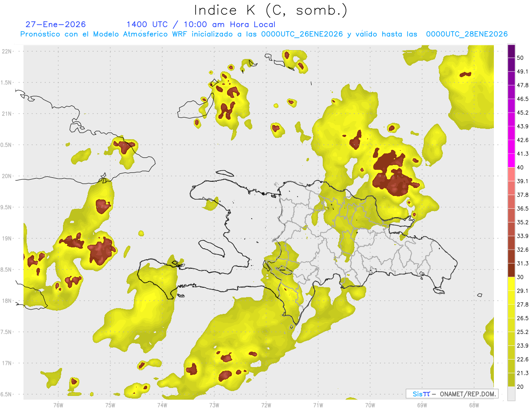Image resolution: width=532 pixels, height=411 pixels.
Task: Click the legend value 40
Action: tap(521, 168)
